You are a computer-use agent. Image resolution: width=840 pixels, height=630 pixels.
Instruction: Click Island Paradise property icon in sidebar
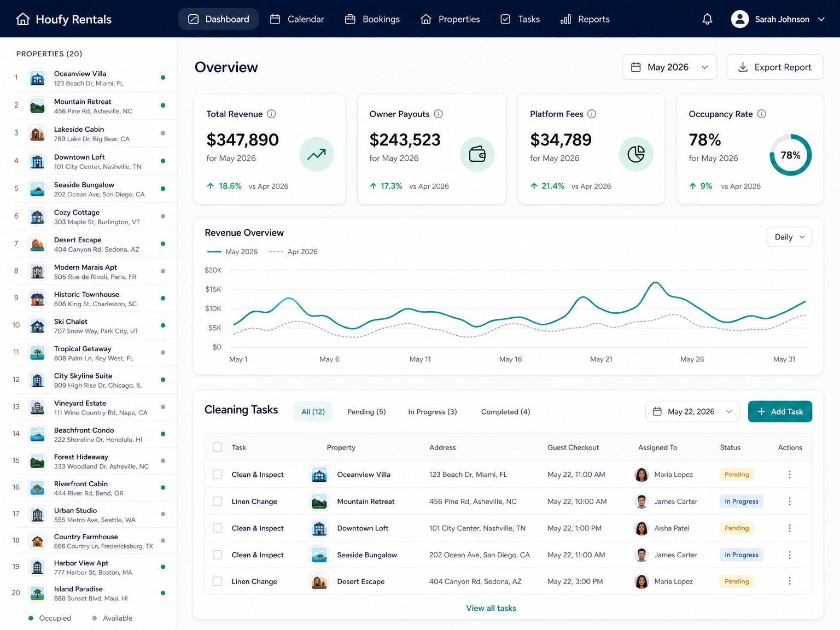coord(37,593)
